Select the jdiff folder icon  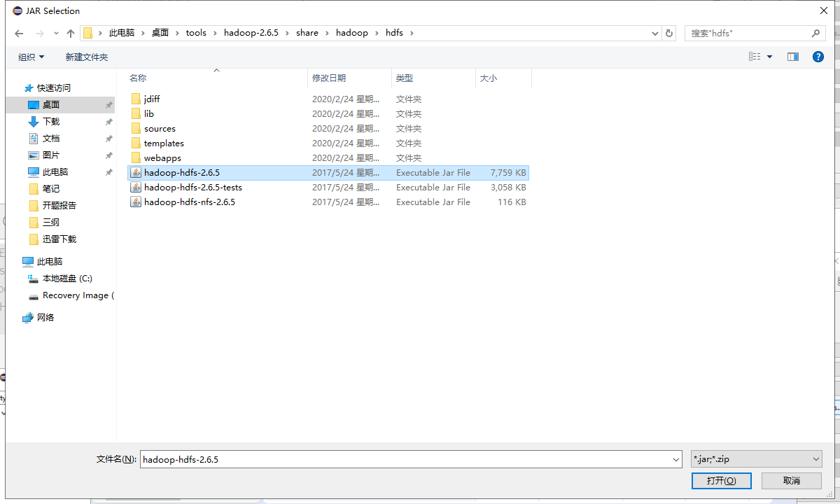click(x=136, y=99)
